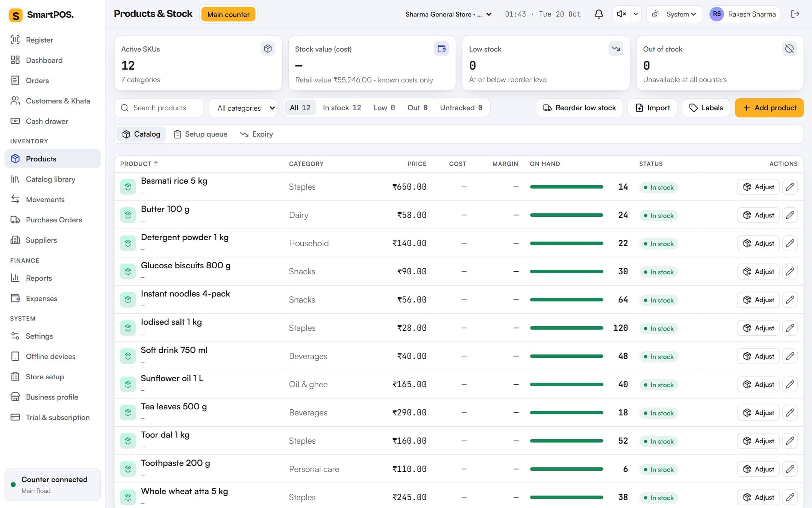Image resolution: width=812 pixels, height=508 pixels.
Task: Click the Stock value wallet icon
Action: pos(441,49)
